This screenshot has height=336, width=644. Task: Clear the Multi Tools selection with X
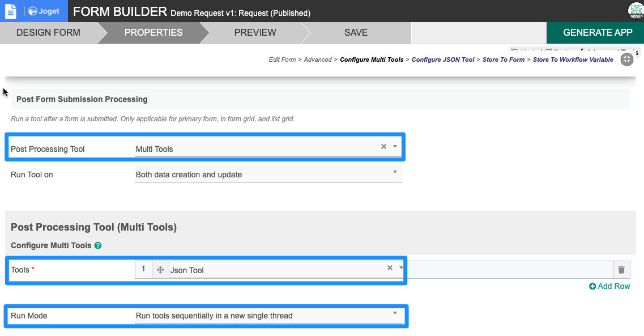point(383,147)
